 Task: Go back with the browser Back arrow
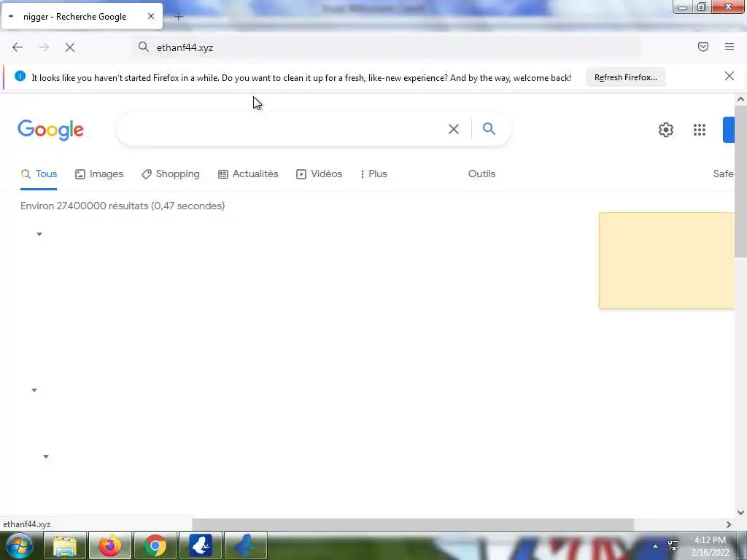[18, 47]
